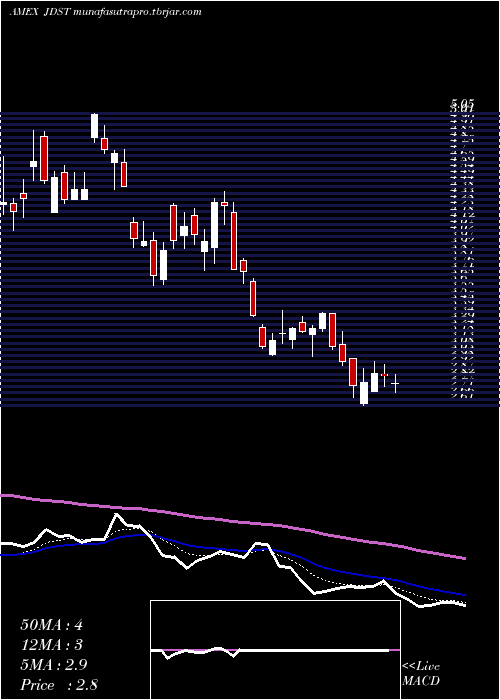Click the <<Live MACD label

pyautogui.click(x=421, y=674)
